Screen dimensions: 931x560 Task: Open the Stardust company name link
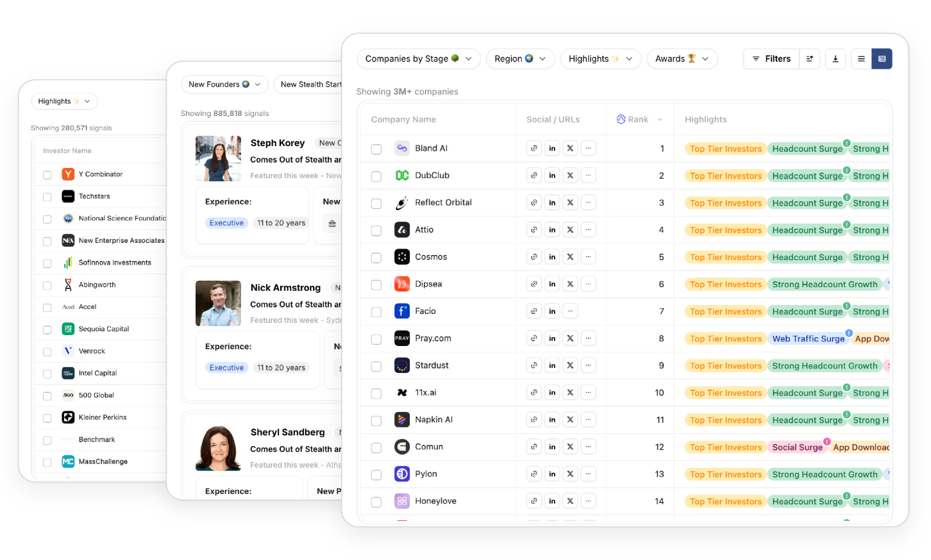pos(432,365)
